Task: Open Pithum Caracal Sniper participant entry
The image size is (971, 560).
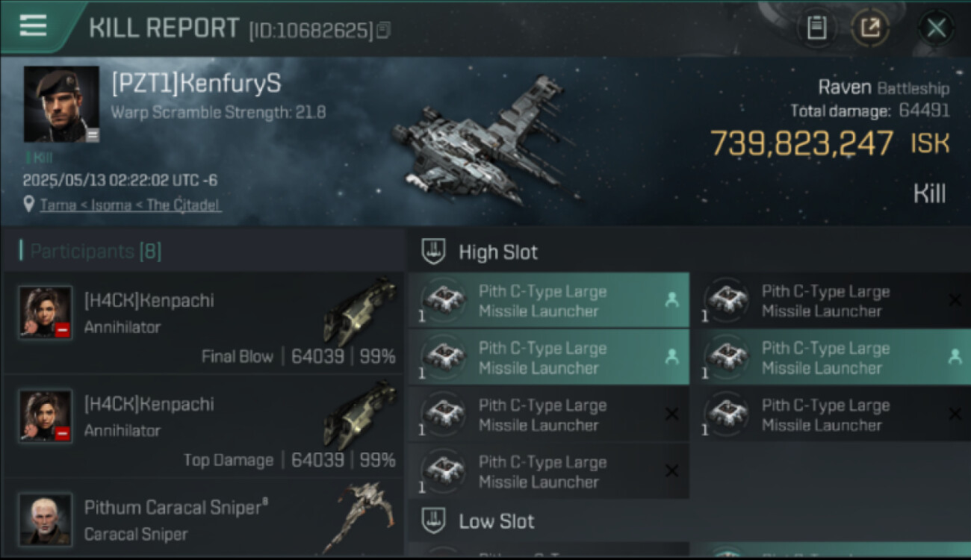Action: click(x=203, y=519)
